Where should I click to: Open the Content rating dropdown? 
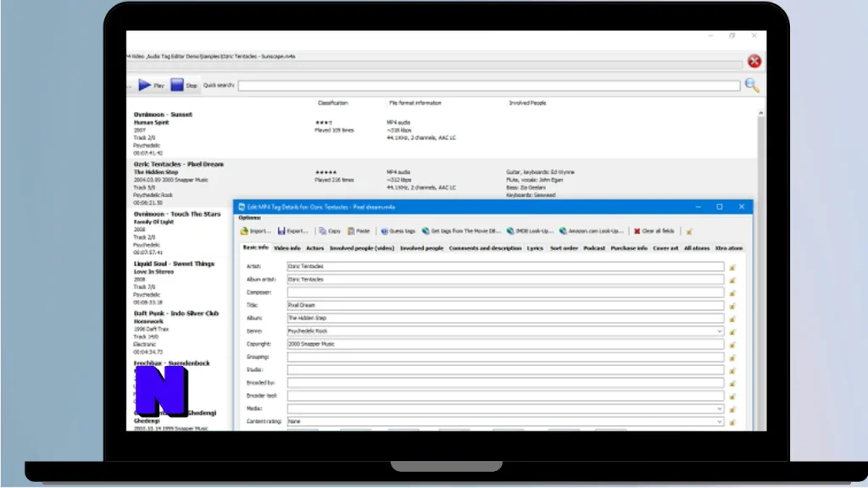click(719, 422)
